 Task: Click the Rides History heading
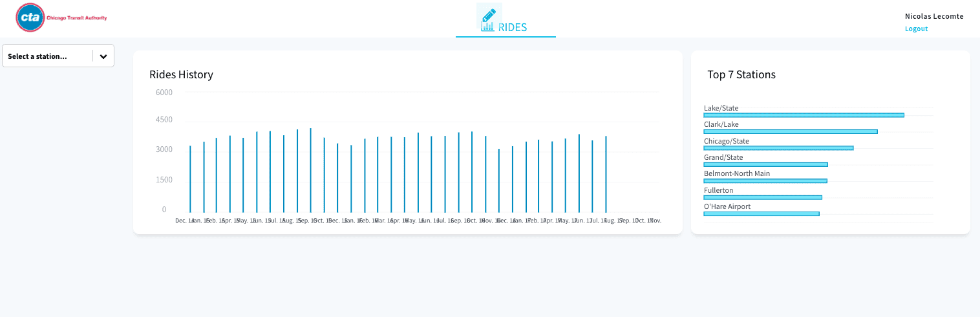click(181, 74)
